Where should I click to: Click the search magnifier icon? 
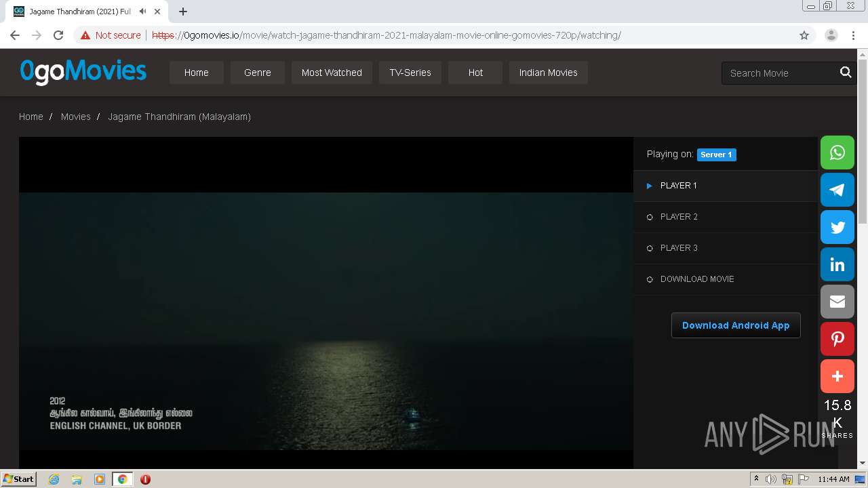846,73
